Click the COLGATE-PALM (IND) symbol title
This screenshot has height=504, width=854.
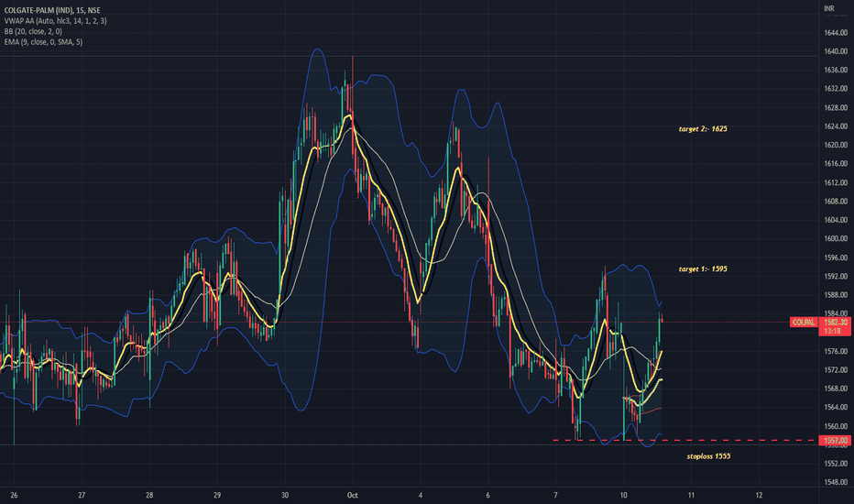52,10
